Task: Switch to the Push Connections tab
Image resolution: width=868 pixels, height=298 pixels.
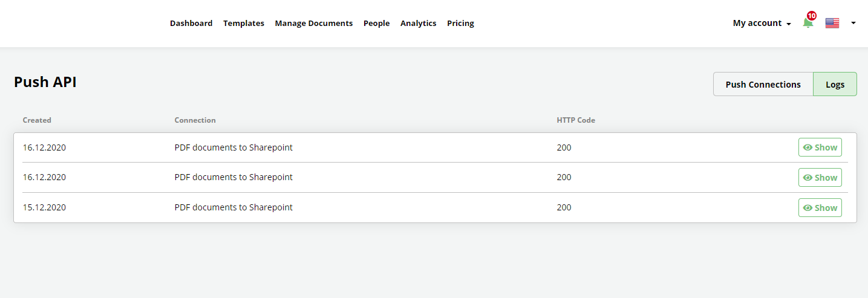Action: coord(763,84)
